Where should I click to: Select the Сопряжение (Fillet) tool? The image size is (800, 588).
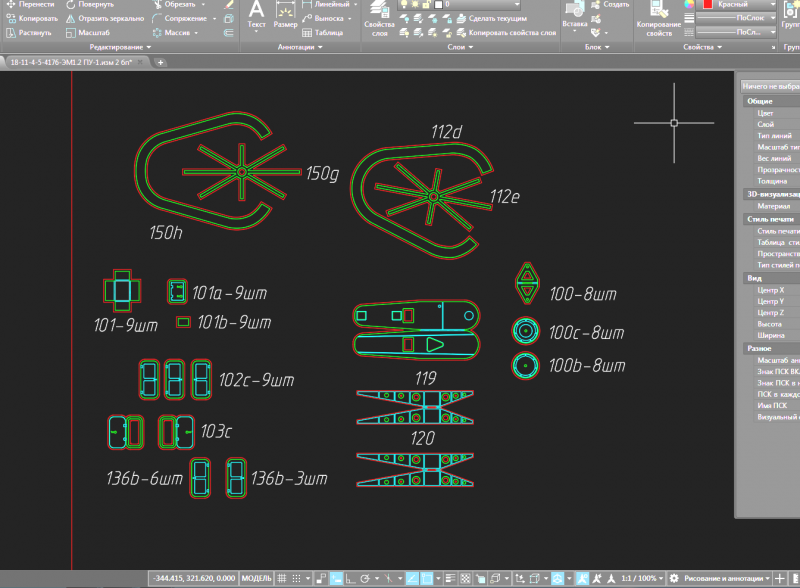(180, 18)
